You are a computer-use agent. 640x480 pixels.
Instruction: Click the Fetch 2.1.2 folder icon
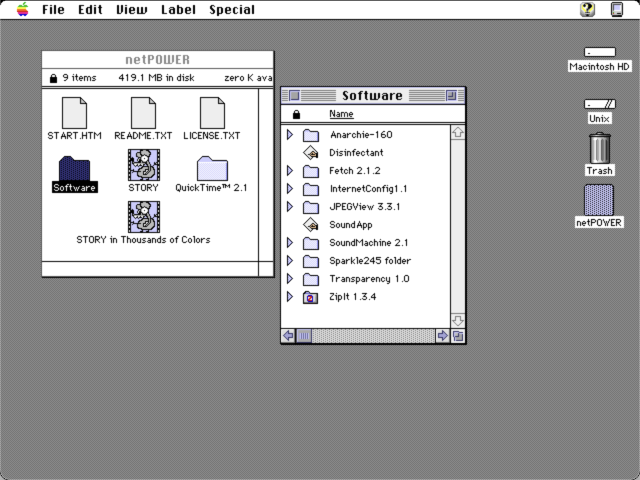[311, 171]
